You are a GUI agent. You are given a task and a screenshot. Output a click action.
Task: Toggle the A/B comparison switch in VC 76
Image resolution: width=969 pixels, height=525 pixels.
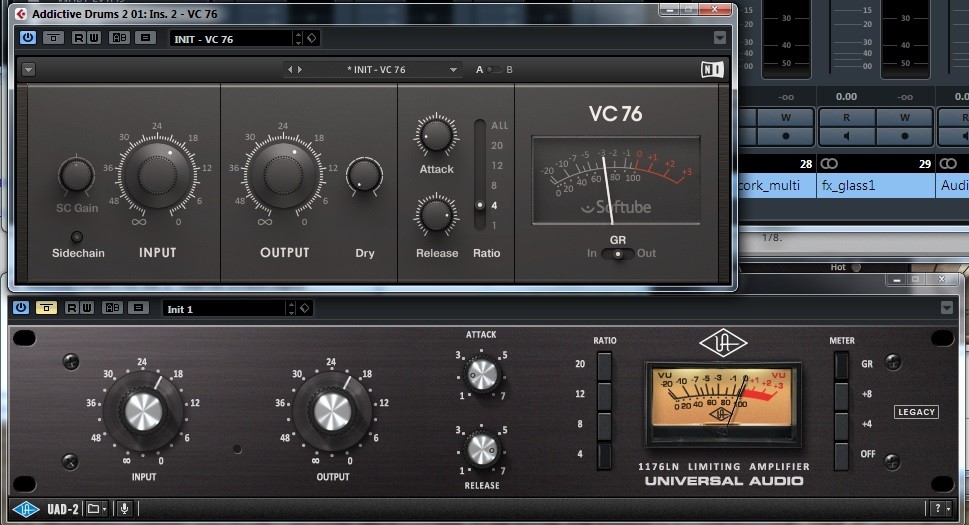click(494, 70)
